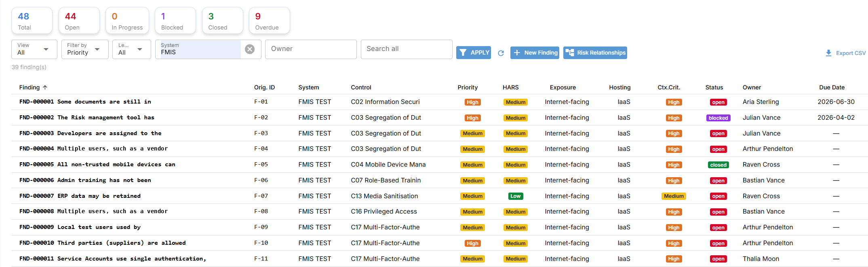The height and width of the screenshot is (267, 868).
Task: Click the Search all field
Action: pos(407,49)
